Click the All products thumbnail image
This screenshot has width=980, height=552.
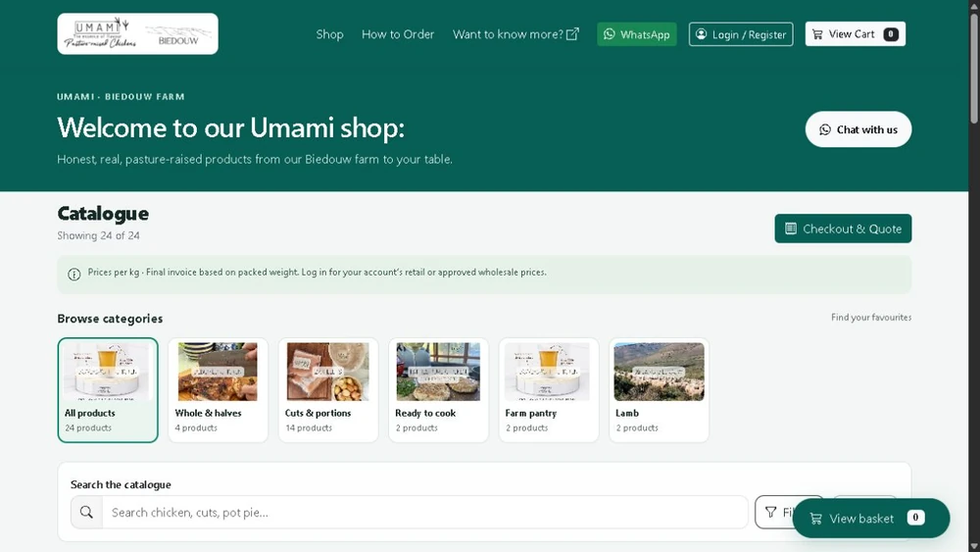108,372
